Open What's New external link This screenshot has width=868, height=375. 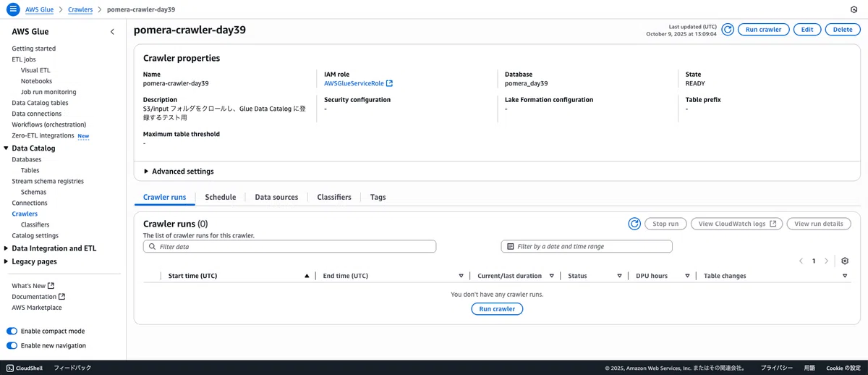pos(33,286)
